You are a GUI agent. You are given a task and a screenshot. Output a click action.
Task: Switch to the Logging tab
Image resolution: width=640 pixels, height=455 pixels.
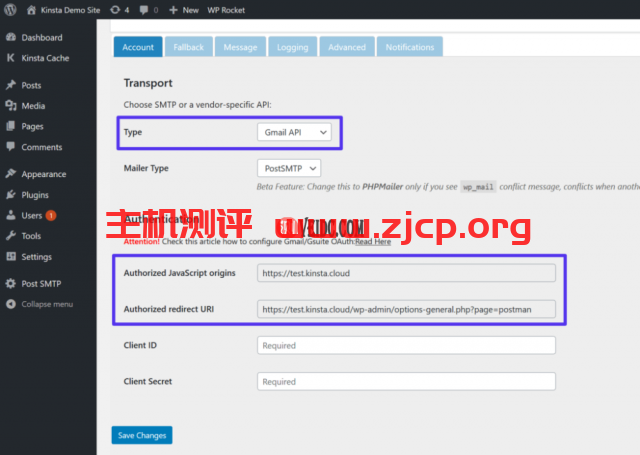293,47
